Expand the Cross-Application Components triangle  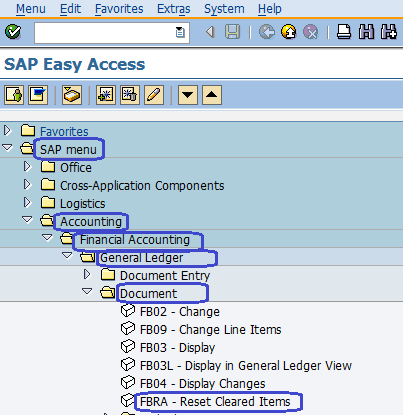tap(27, 184)
